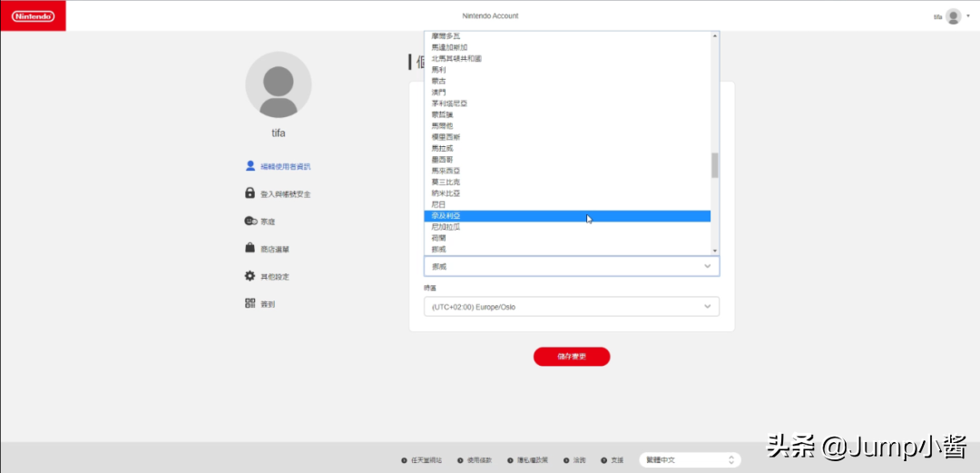Pick 尼日 from the list

(x=567, y=204)
